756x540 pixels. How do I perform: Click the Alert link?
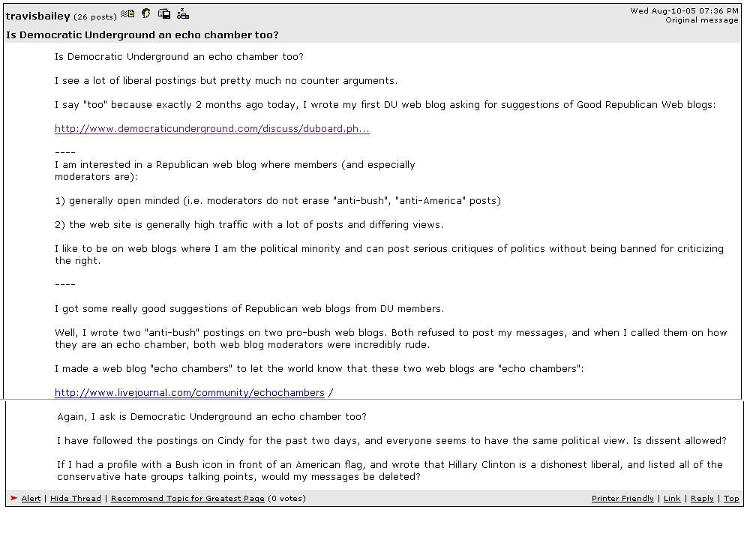[x=31, y=499]
